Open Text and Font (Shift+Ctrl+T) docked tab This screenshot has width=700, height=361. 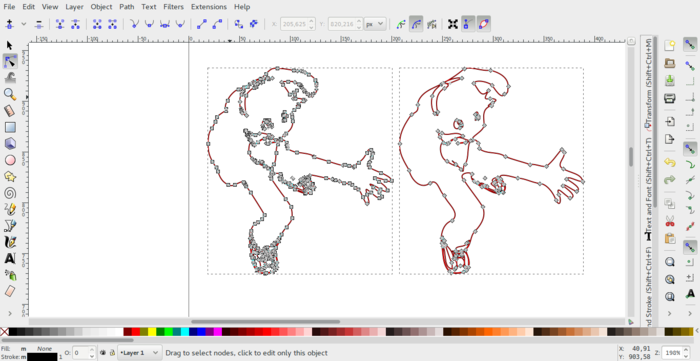tap(648, 188)
